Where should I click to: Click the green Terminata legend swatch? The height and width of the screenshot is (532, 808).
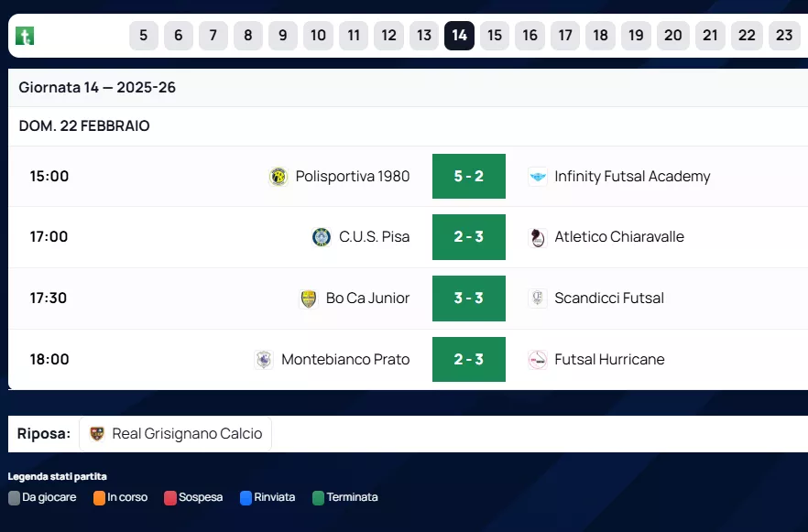coord(319,498)
